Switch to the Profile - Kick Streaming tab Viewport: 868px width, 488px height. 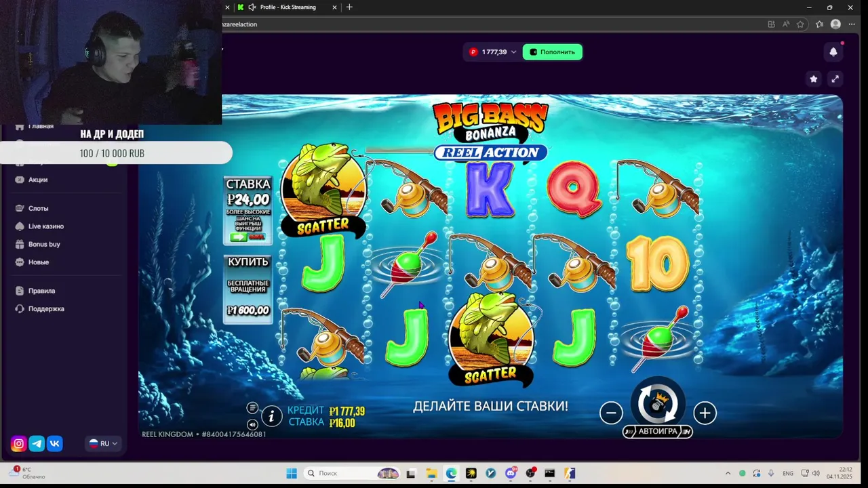(287, 7)
